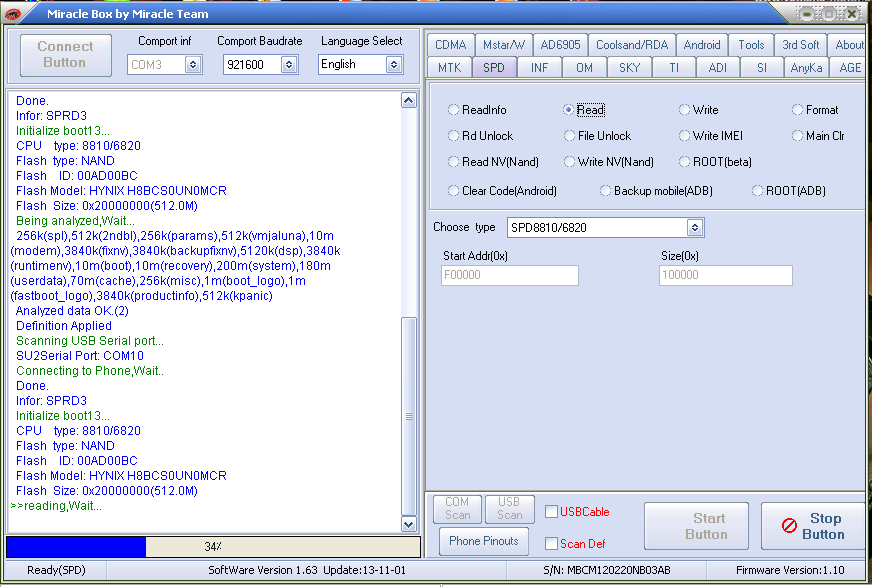Open the OM tab
872x587 pixels.
click(584, 68)
